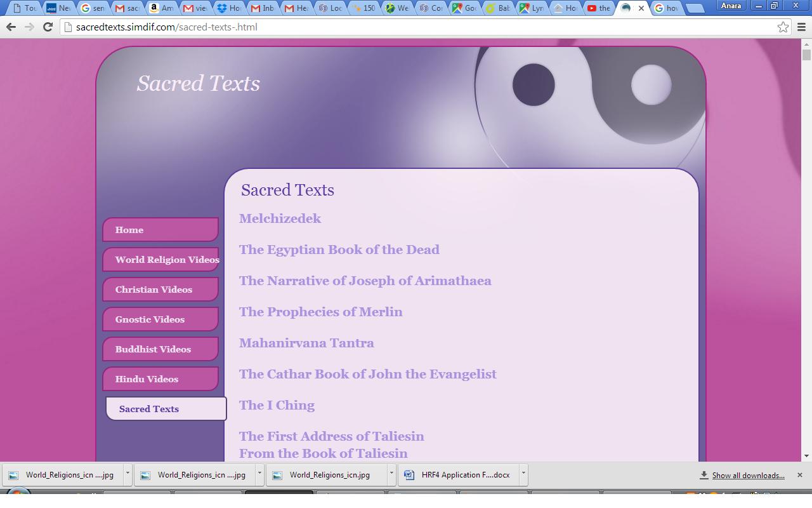The image size is (812, 508).
Task: Click the back navigation arrow
Action: (11, 27)
